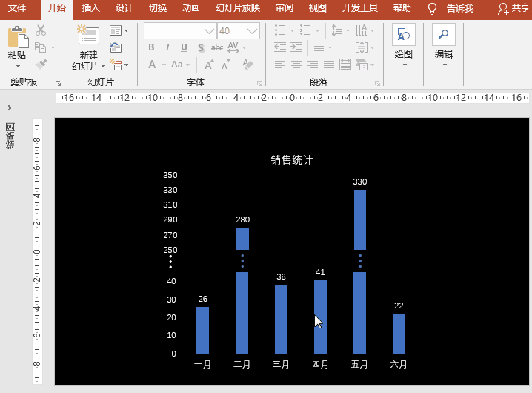
Task: Click the Format Painter brush icon
Action: [x=41, y=64]
